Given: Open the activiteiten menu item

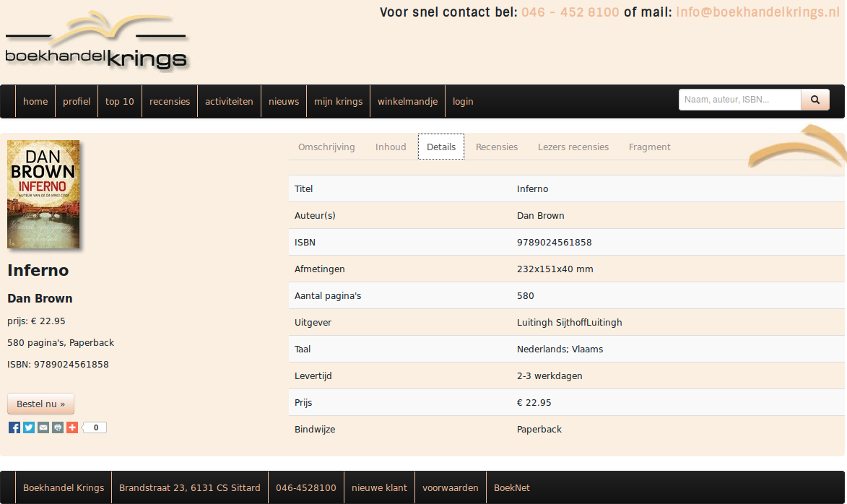Looking at the screenshot, I should (x=229, y=102).
